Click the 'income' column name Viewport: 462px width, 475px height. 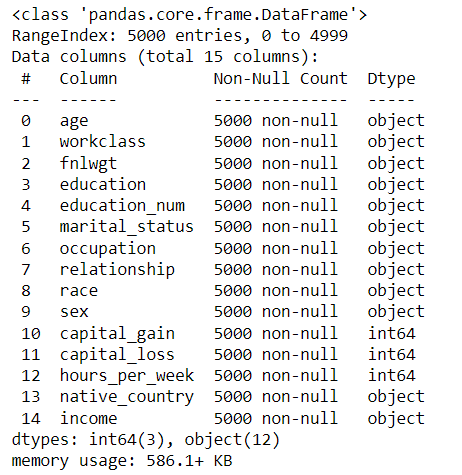[89, 418]
